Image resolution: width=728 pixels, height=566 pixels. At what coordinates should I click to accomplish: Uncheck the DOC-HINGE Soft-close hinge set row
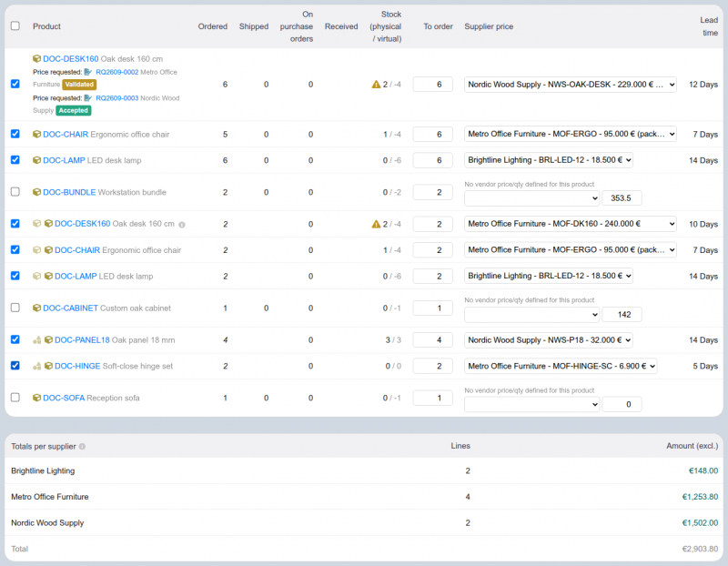[x=15, y=366]
